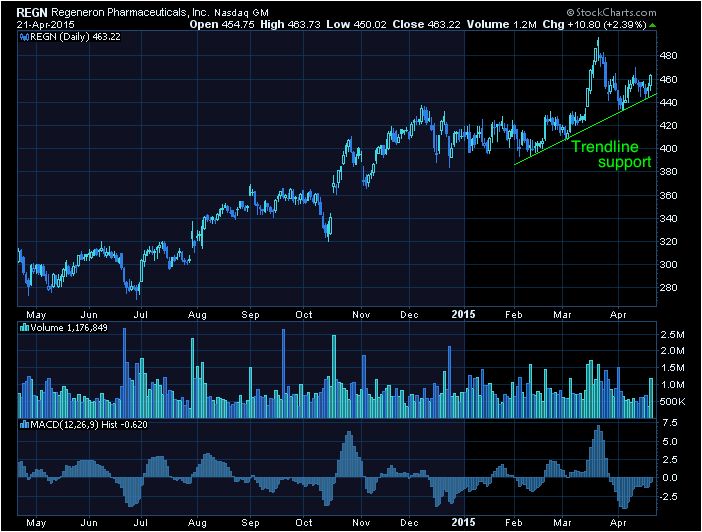
Task: Click the Volume 1,176,849 panel label
Action: (69, 328)
